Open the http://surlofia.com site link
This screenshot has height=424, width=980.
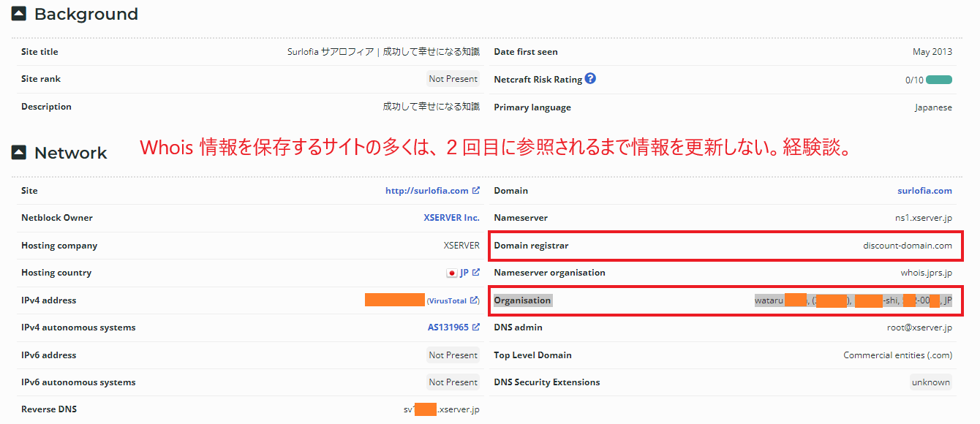click(x=426, y=191)
